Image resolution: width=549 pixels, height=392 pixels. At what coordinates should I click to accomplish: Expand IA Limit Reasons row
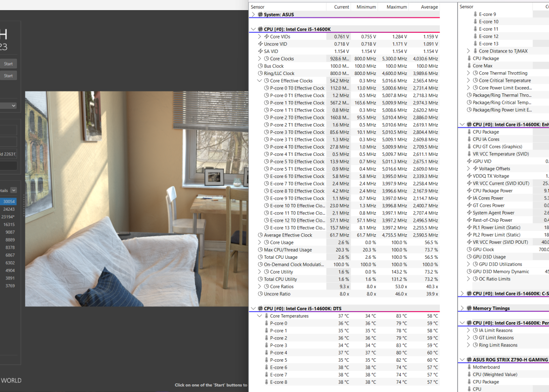pyautogui.click(x=469, y=330)
